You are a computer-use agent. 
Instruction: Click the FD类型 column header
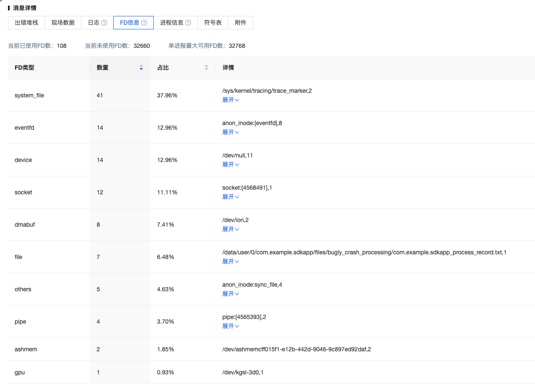click(x=24, y=68)
